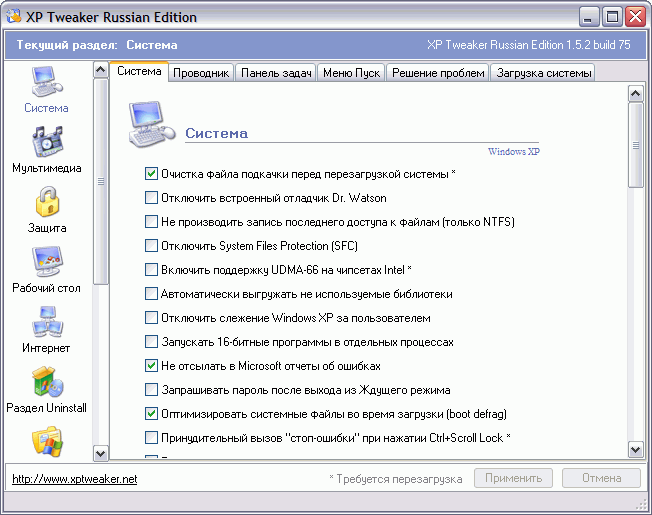Check Отключить System Files Protection (SFC)

151,246
